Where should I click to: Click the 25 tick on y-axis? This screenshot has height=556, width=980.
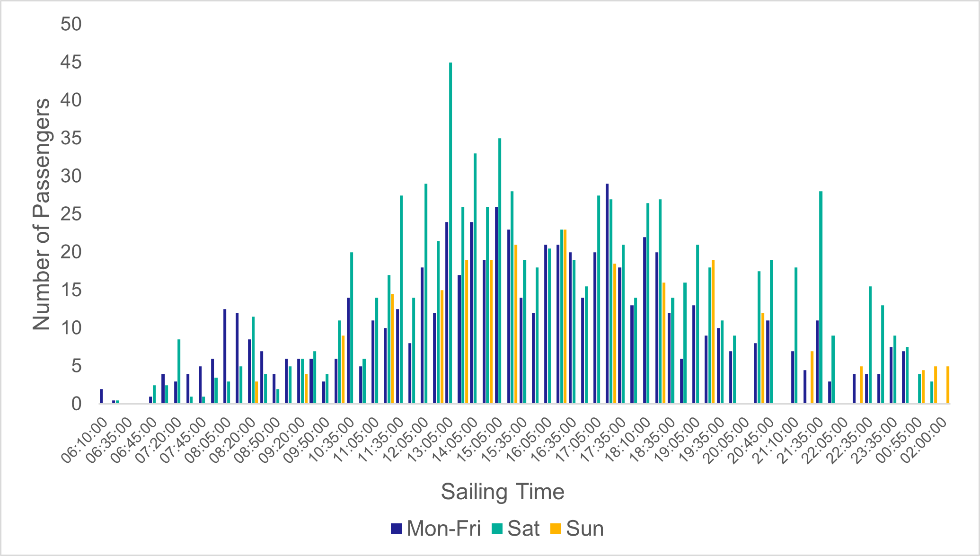coord(71,214)
